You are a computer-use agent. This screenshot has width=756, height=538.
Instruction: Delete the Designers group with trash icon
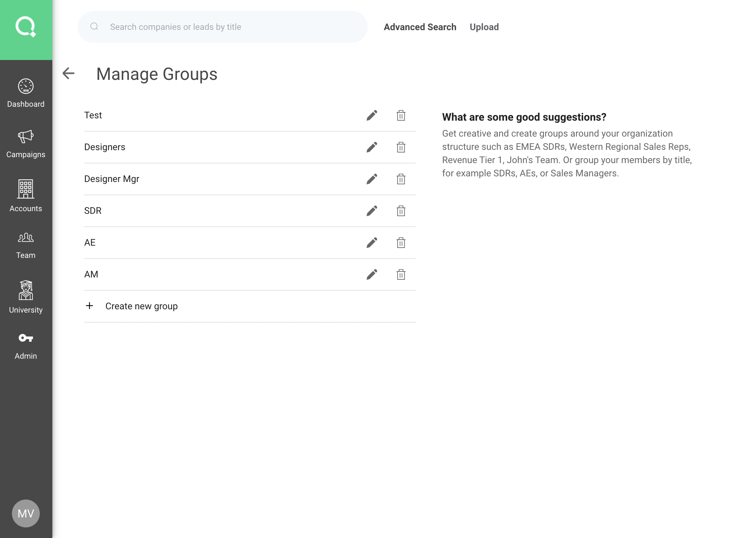[x=401, y=147]
